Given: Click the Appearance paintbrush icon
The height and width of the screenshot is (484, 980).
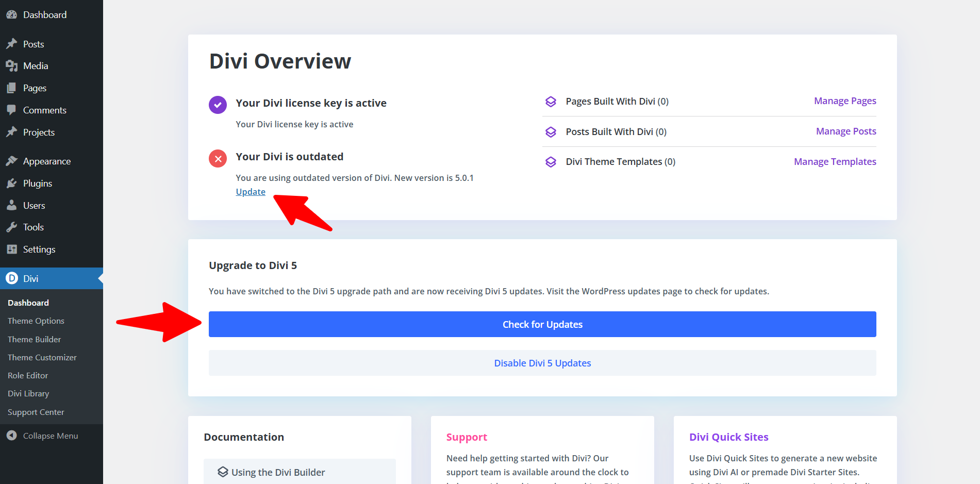Looking at the screenshot, I should click(x=11, y=161).
